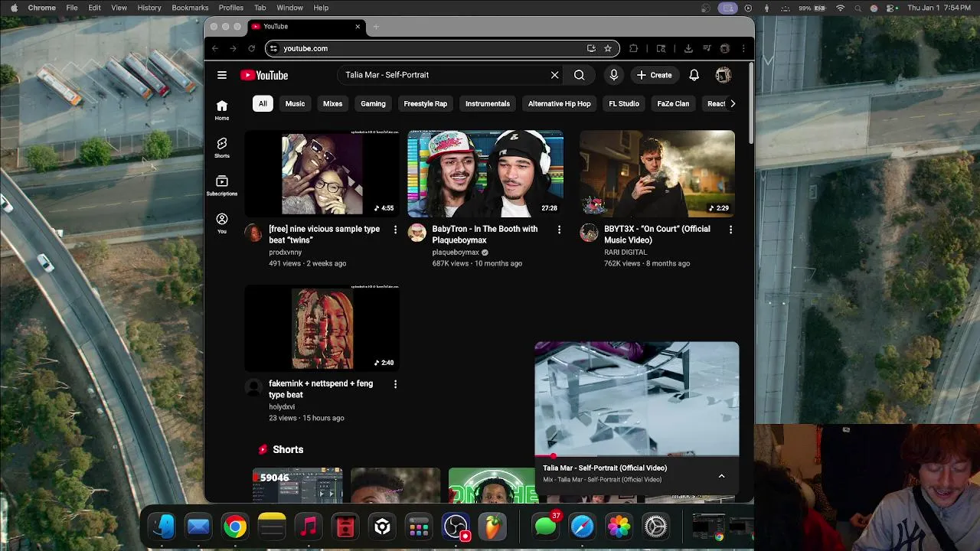Select the Freestyle Rap filter chip
The width and height of the screenshot is (980, 551).
[425, 103]
